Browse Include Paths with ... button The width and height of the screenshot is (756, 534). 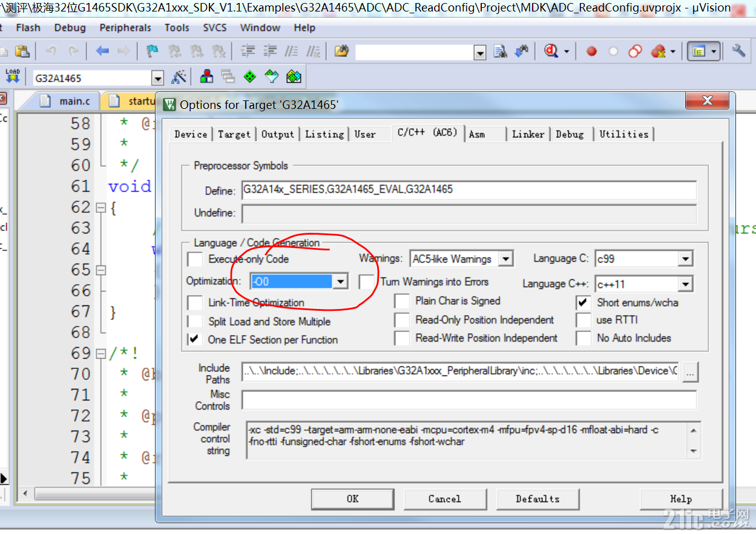[x=691, y=372]
